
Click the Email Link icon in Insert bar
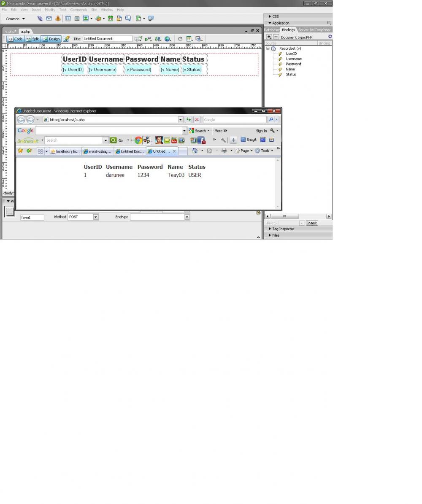(x=49, y=19)
